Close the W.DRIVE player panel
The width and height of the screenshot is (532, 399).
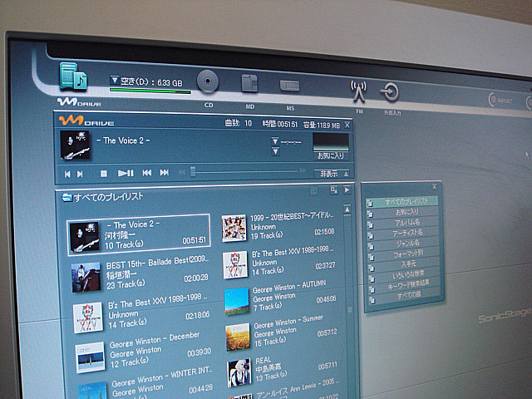point(347,126)
